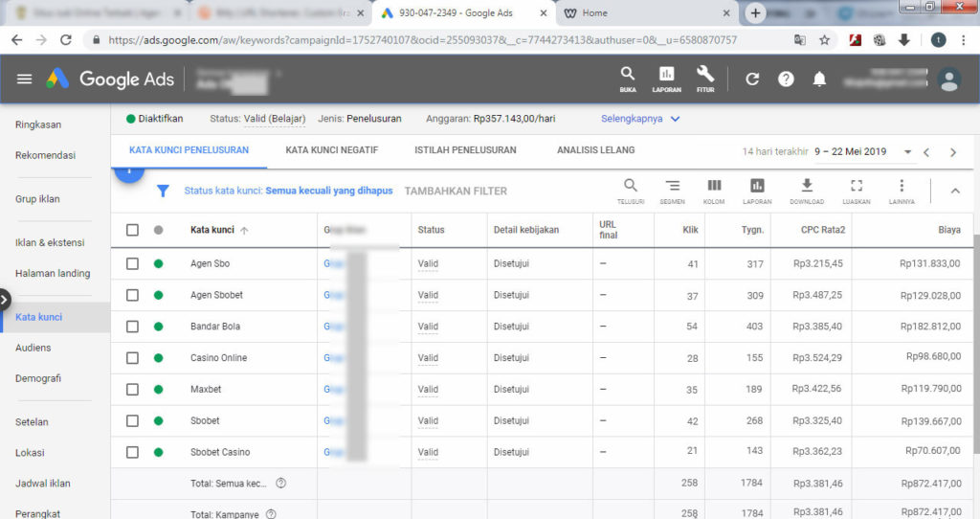Open the KOLOM columns icon

714,190
